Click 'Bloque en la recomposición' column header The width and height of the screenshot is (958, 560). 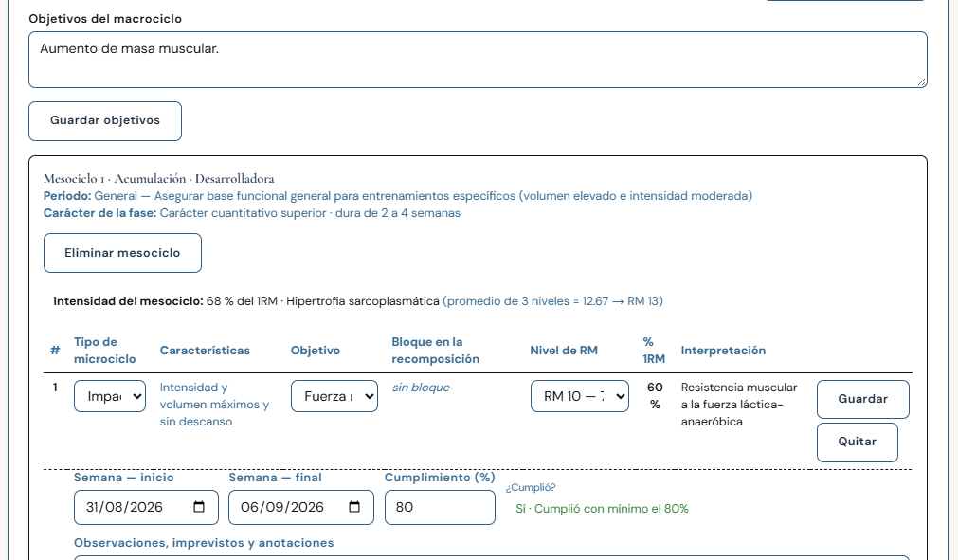pyautogui.click(x=436, y=351)
